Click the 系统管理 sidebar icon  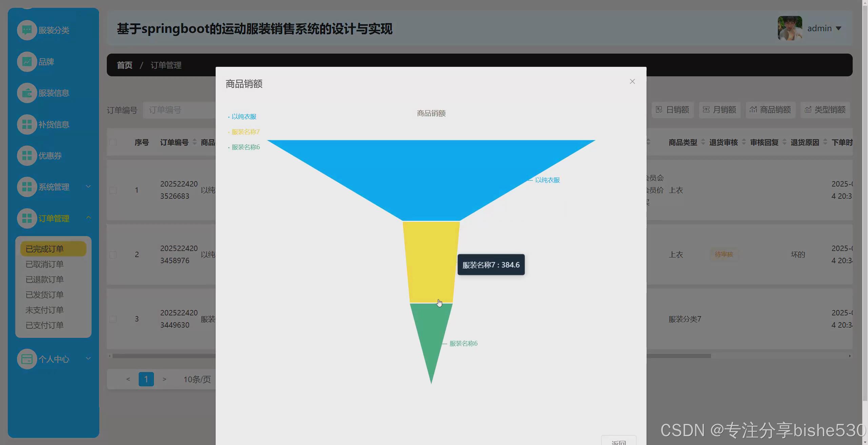tap(27, 187)
